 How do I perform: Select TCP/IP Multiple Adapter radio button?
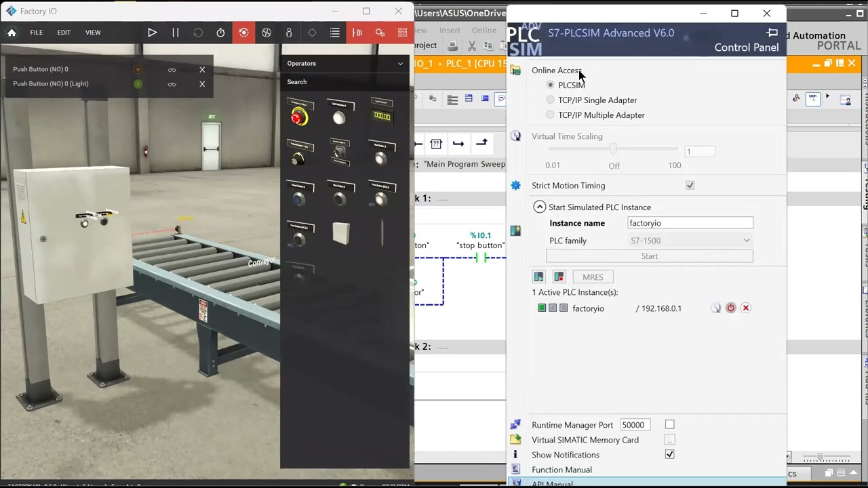tap(550, 115)
